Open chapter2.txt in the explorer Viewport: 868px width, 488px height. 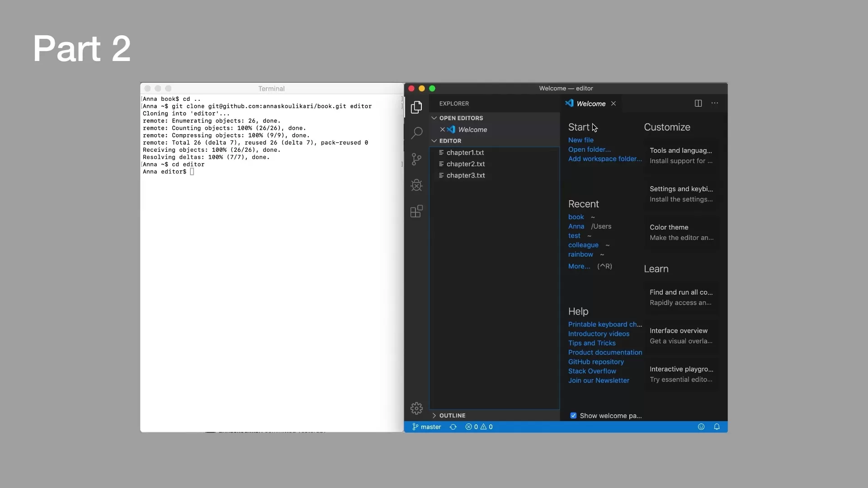465,164
